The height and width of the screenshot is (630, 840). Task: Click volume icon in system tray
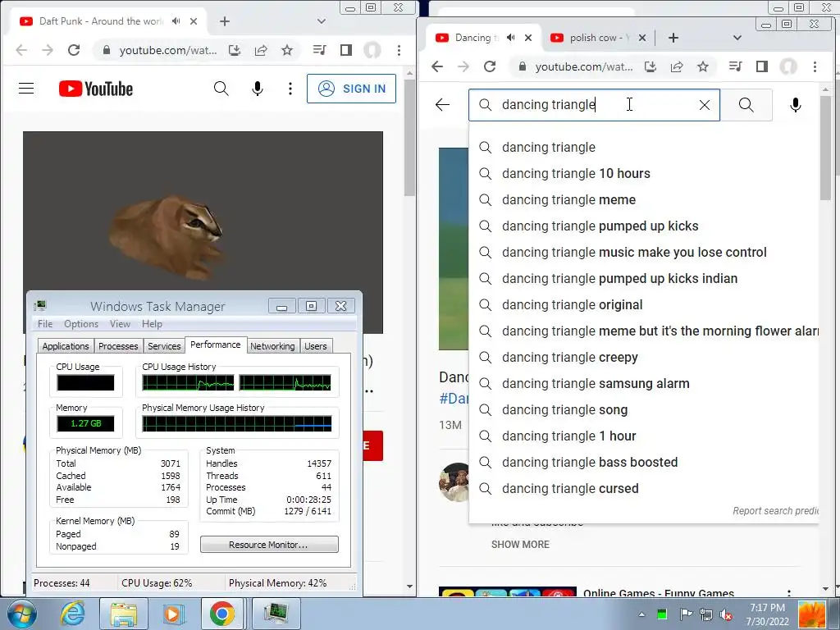[726, 614]
